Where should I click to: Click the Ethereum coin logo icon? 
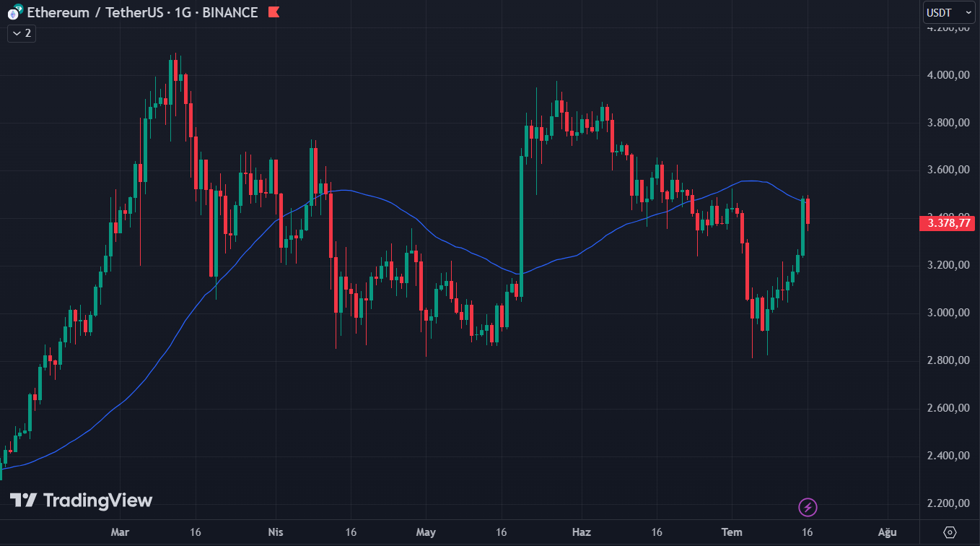coord(14,12)
